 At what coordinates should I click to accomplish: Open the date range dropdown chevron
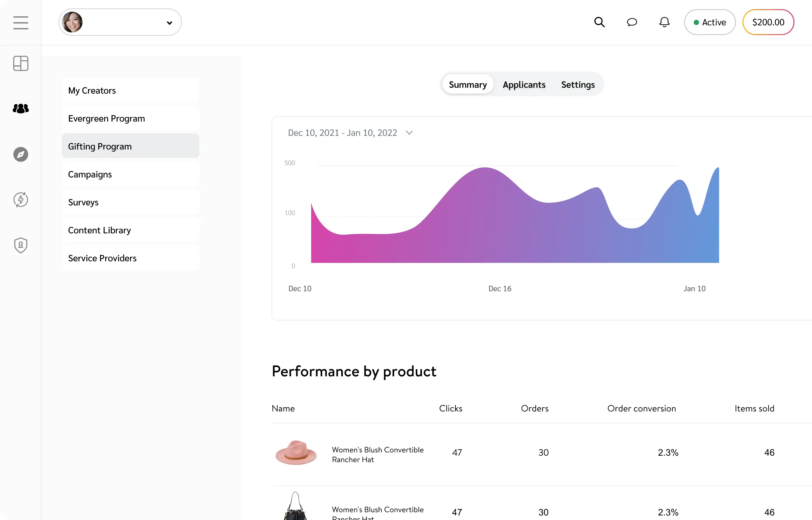pos(409,133)
